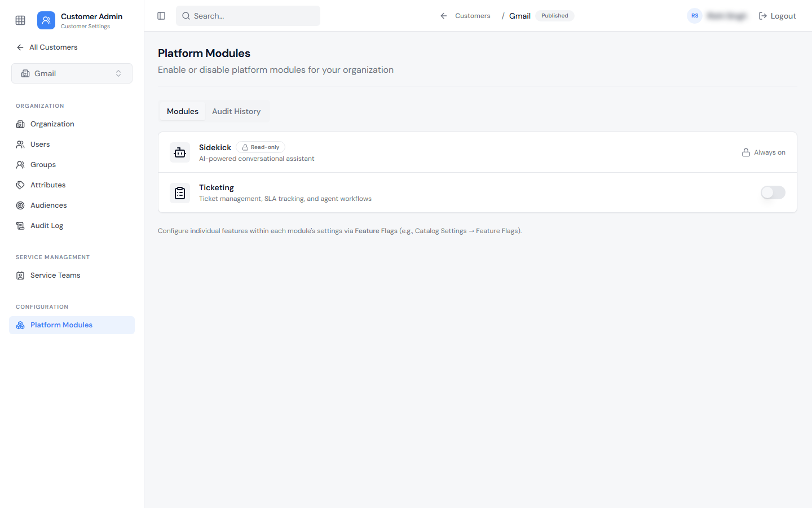The width and height of the screenshot is (812, 508).
Task: Click the search magnifier icon
Action: tap(186, 16)
